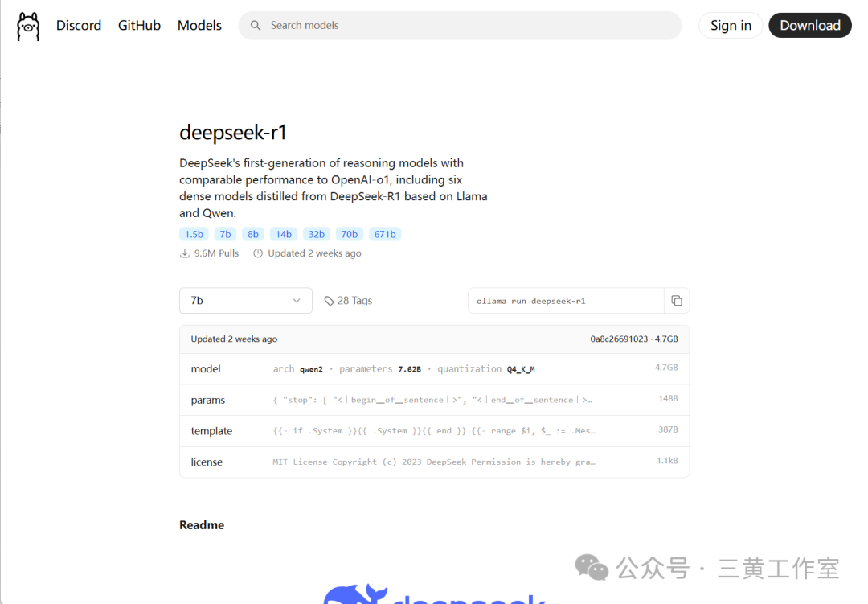
Task: Open the model file row
Action: 435,369
